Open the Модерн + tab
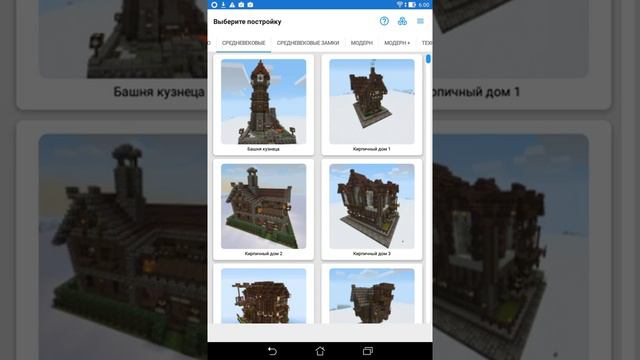This screenshot has height=360, width=640. tap(397, 43)
